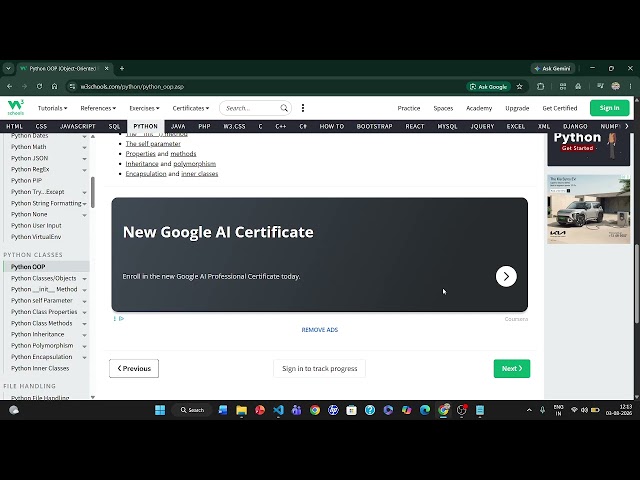
Task: Click Ask Gemini button
Action: [553, 69]
